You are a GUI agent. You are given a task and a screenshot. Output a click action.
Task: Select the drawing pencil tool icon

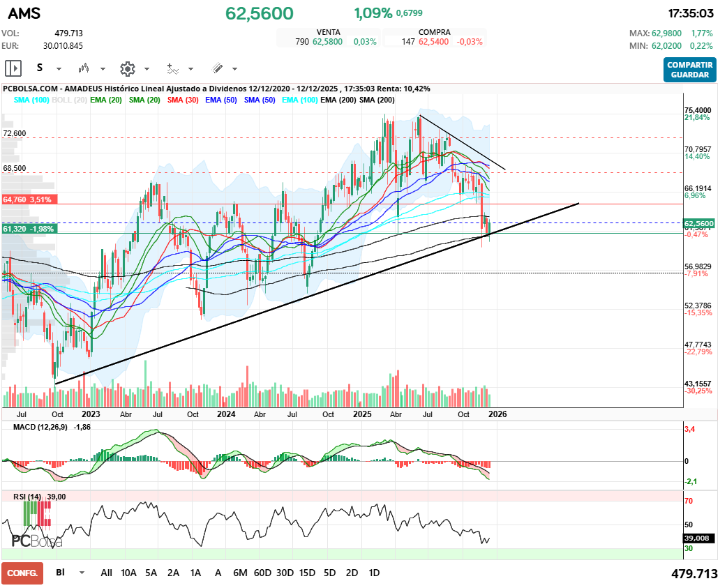(x=217, y=68)
